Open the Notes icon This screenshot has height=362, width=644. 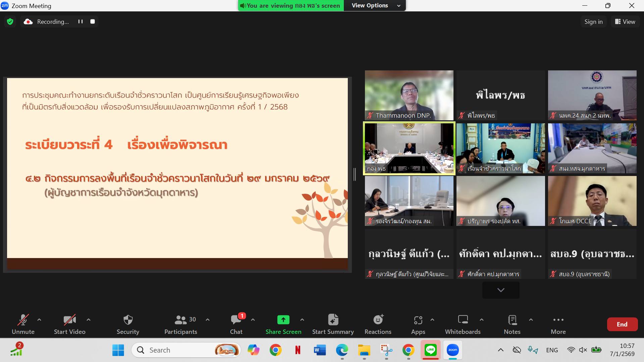[512, 320]
